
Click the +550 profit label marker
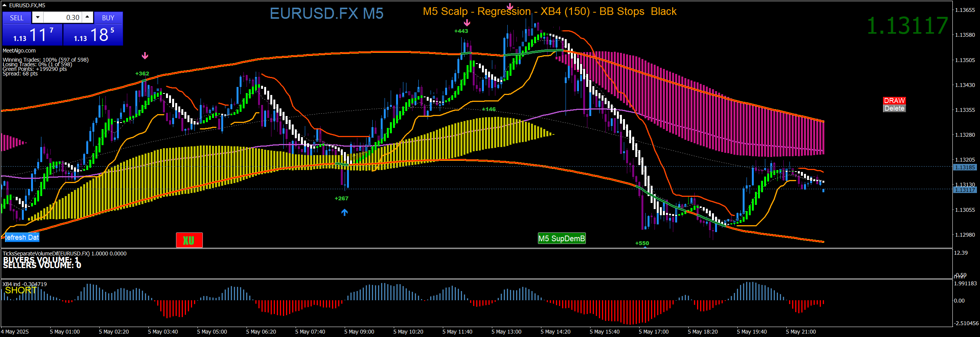tap(642, 243)
